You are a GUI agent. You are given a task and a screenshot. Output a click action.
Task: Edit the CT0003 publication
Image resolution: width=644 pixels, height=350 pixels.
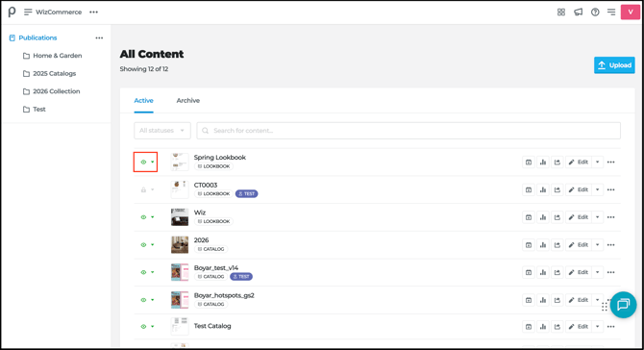(579, 189)
